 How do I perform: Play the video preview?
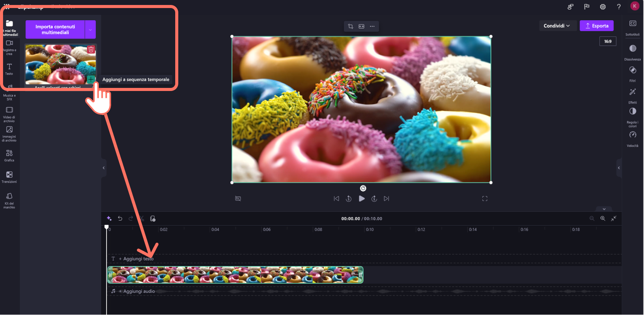[x=362, y=198]
